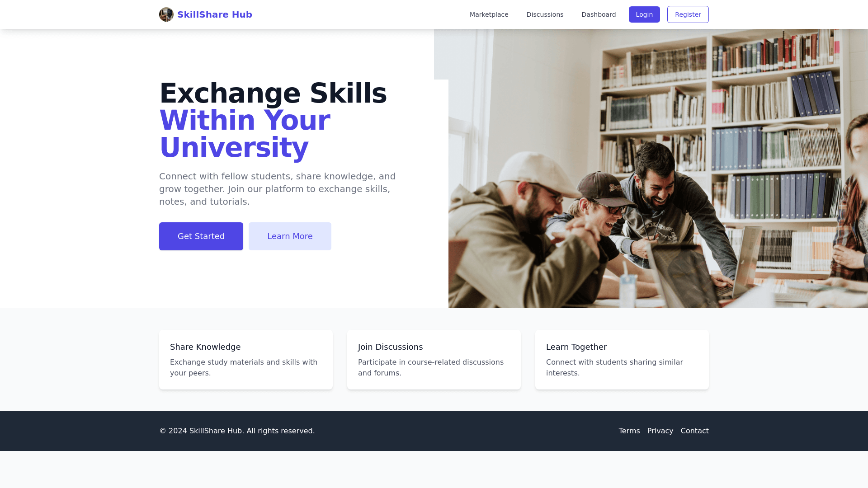Image resolution: width=868 pixels, height=488 pixels.
Task: Click the Learn More button
Action: [290, 236]
